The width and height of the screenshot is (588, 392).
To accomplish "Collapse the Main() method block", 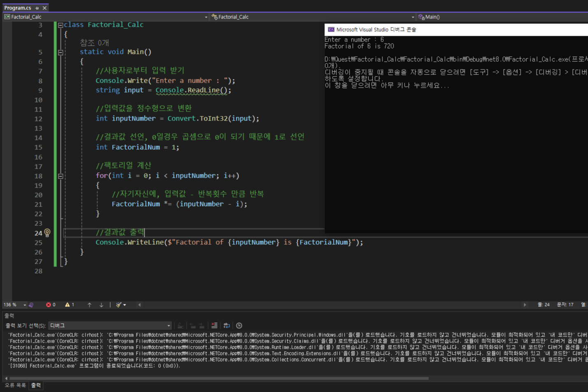I will (x=60, y=52).
